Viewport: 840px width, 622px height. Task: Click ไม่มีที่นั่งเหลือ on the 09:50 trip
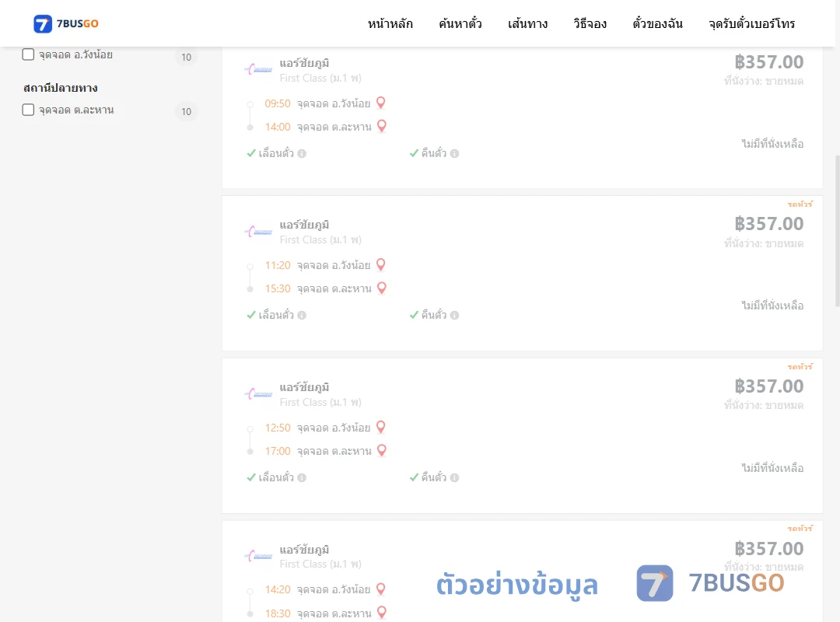coord(772,144)
